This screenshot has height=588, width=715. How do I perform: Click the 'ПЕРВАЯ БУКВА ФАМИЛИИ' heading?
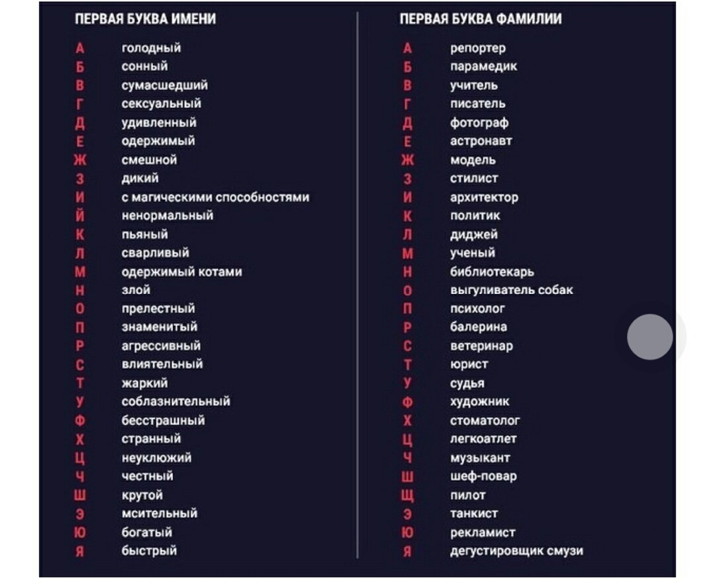[481, 19]
